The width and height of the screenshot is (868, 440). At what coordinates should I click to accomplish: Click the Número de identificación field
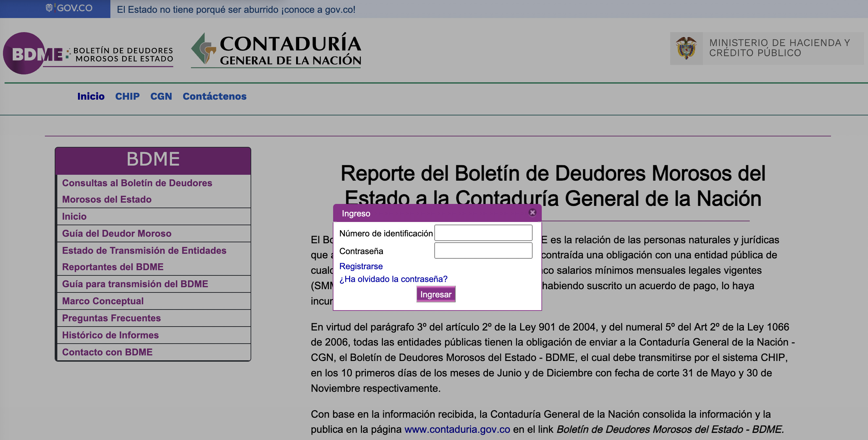[483, 233]
